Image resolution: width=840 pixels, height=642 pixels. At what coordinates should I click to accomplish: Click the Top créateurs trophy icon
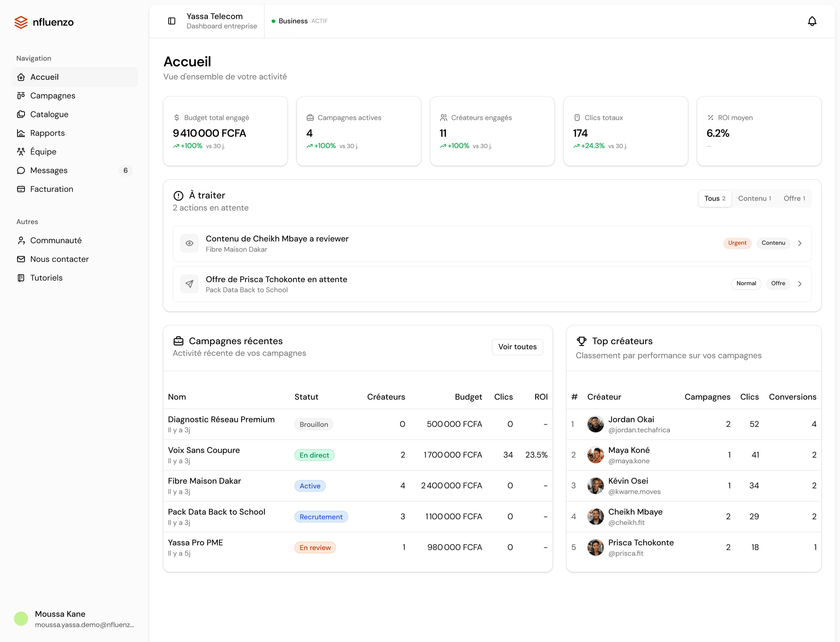coord(581,341)
